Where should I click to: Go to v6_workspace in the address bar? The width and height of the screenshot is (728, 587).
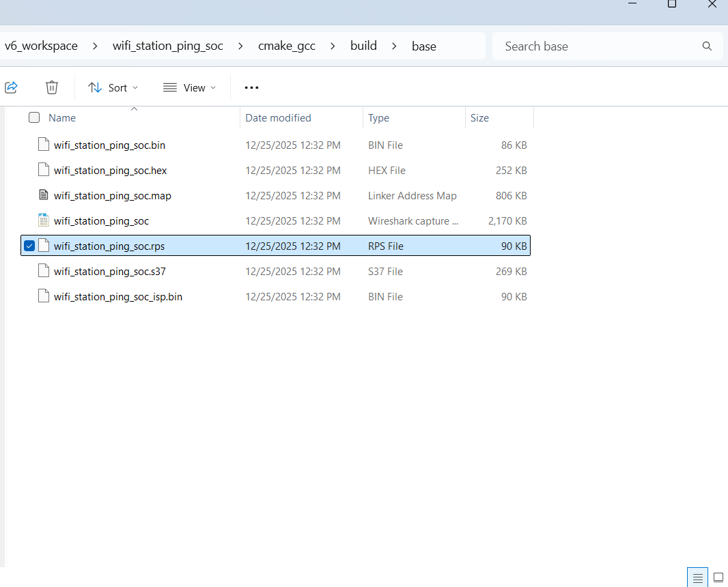(41, 46)
